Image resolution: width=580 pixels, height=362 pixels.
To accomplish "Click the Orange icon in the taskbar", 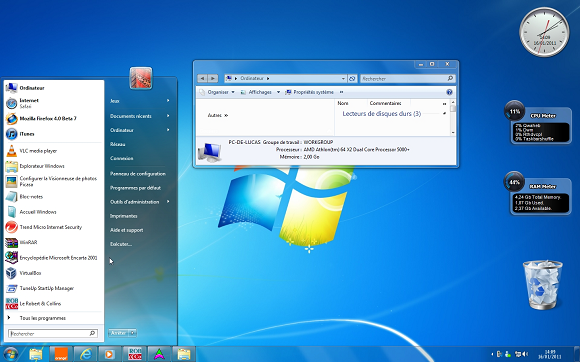I will tap(61, 354).
